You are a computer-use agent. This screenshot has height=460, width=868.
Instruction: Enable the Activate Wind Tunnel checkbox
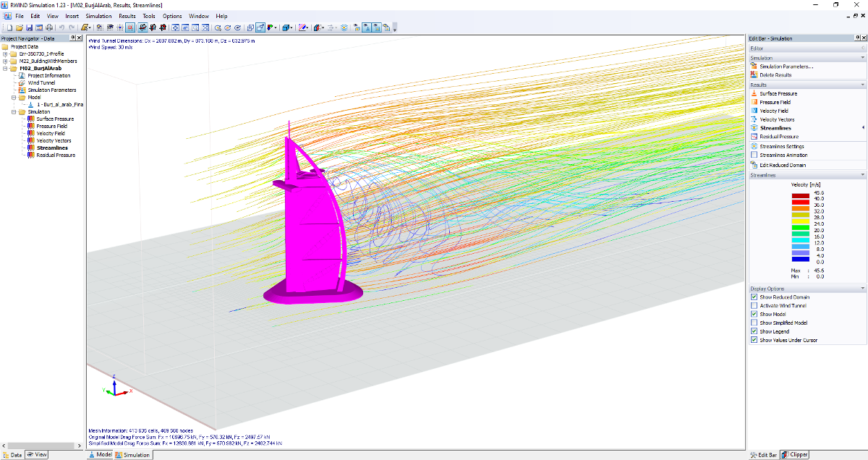tap(754, 306)
